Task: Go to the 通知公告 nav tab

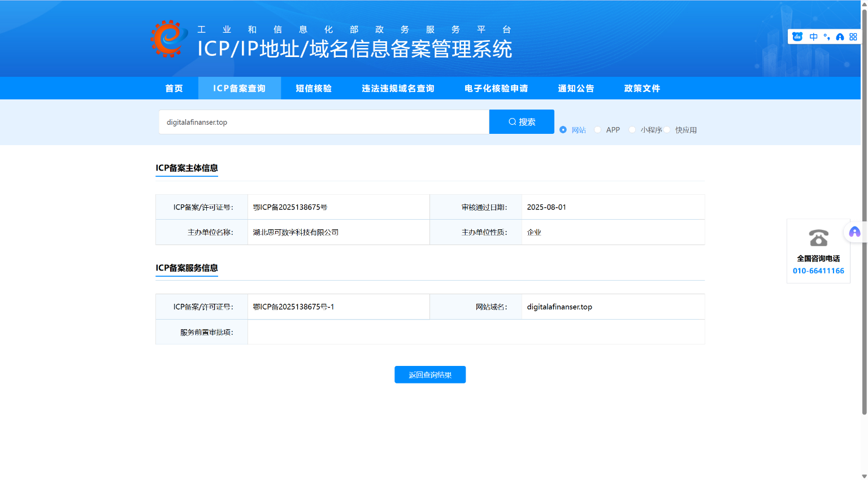Action: (576, 88)
